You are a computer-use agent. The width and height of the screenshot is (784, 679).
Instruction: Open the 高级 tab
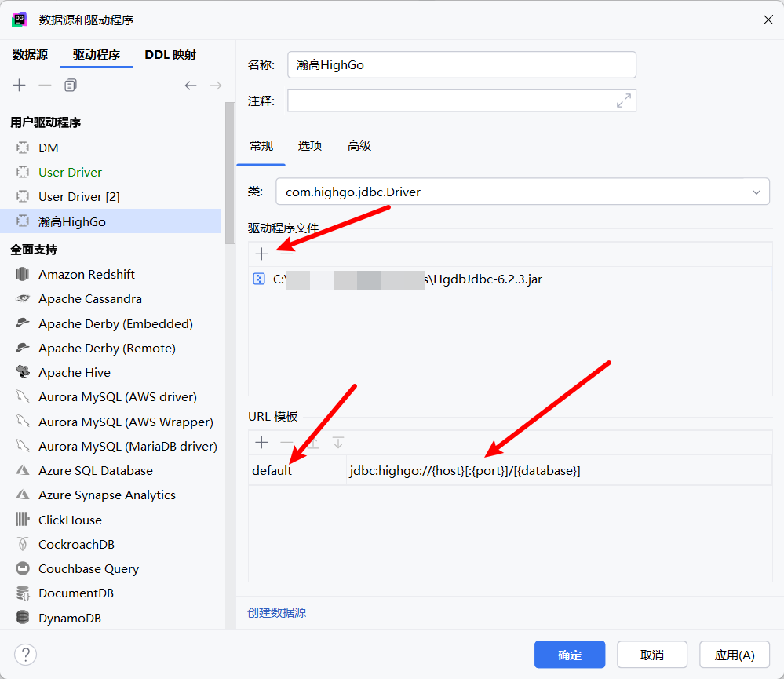coord(359,145)
